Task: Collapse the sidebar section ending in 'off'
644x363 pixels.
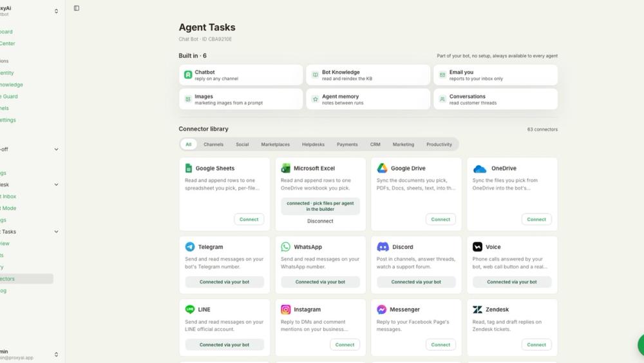Action: (x=56, y=149)
